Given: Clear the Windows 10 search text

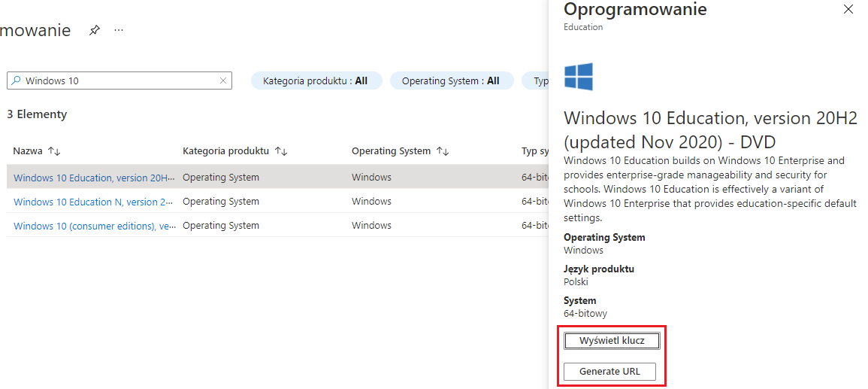Looking at the screenshot, I should pos(223,81).
